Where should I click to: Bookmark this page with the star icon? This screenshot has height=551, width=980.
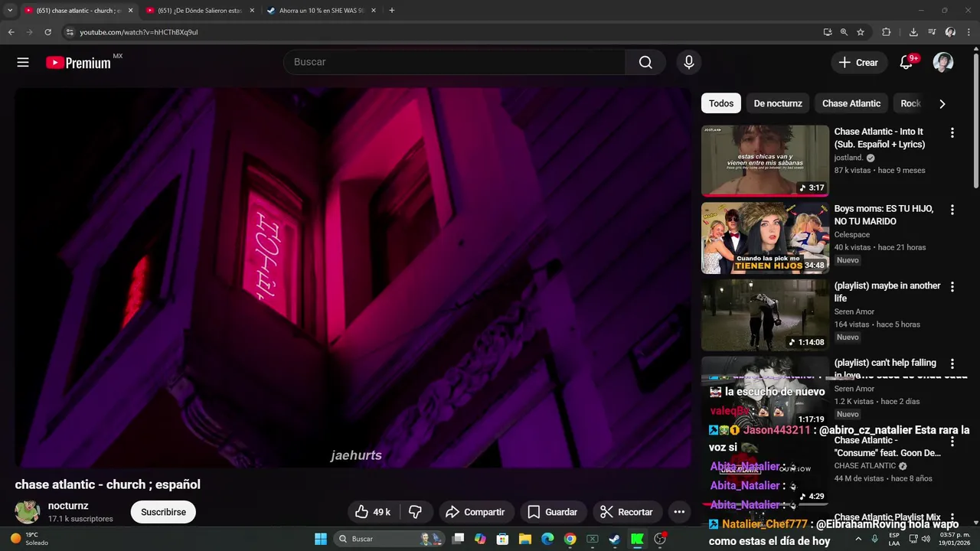coord(861,32)
